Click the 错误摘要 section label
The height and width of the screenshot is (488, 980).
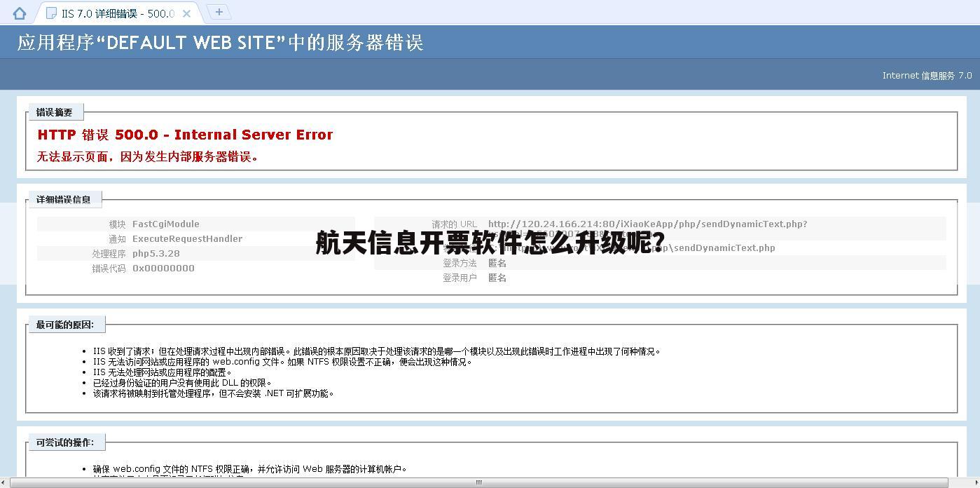pos(55,112)
